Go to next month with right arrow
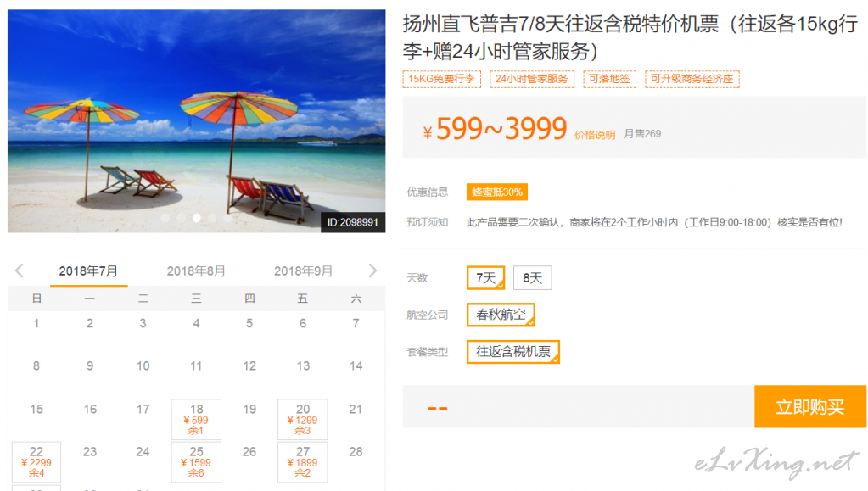Viewport: 868px width, 491px height. pyautogui.click(x=372, y=271)
